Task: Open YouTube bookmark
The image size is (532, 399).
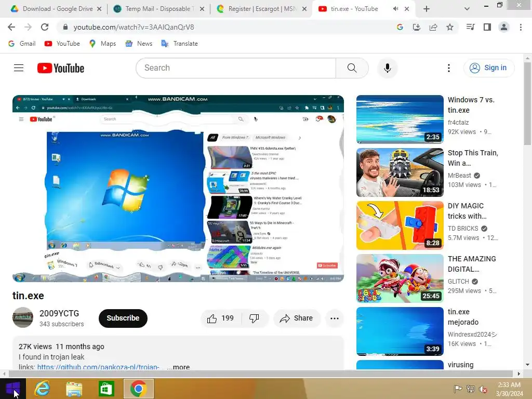Action: pyautogui.click(x=62, y=44)
